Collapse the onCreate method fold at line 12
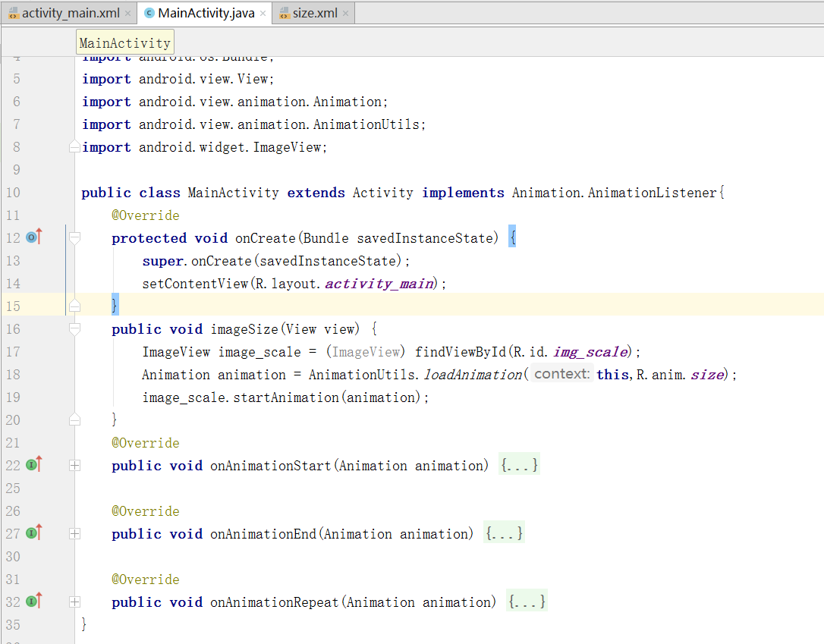 [x=74, y=238]
